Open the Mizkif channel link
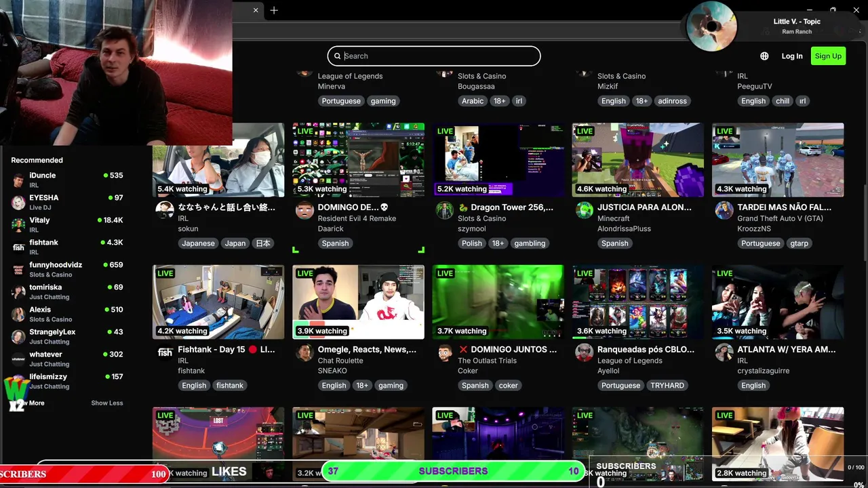This screenshot has width=868, height=488. pos(608,86)
